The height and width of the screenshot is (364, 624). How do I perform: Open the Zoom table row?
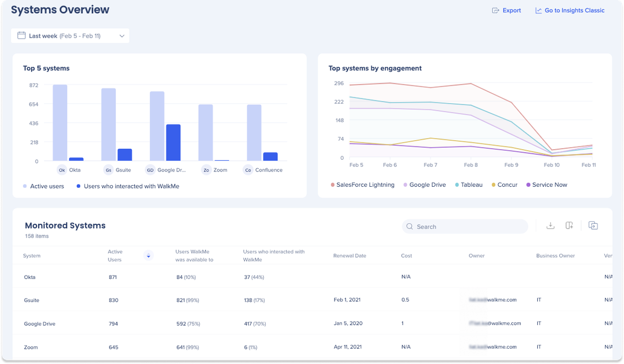[x=312, y=347]
